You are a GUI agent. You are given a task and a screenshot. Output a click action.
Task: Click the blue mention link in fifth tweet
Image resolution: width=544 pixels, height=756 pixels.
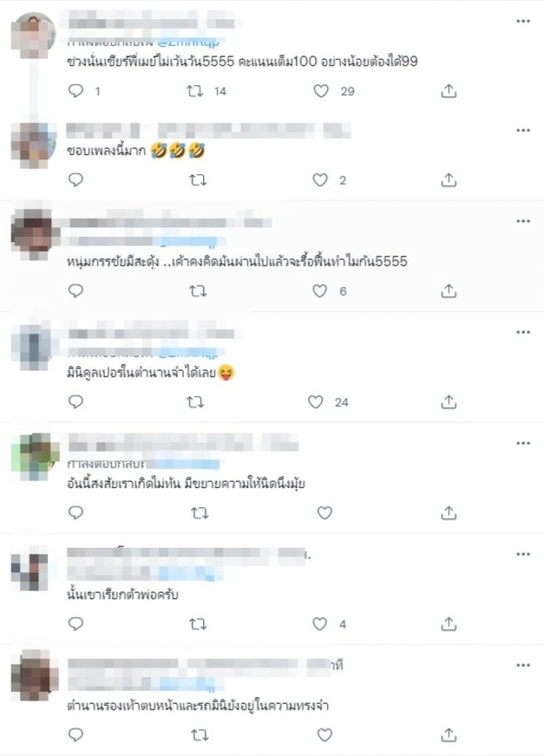point(183,464)
